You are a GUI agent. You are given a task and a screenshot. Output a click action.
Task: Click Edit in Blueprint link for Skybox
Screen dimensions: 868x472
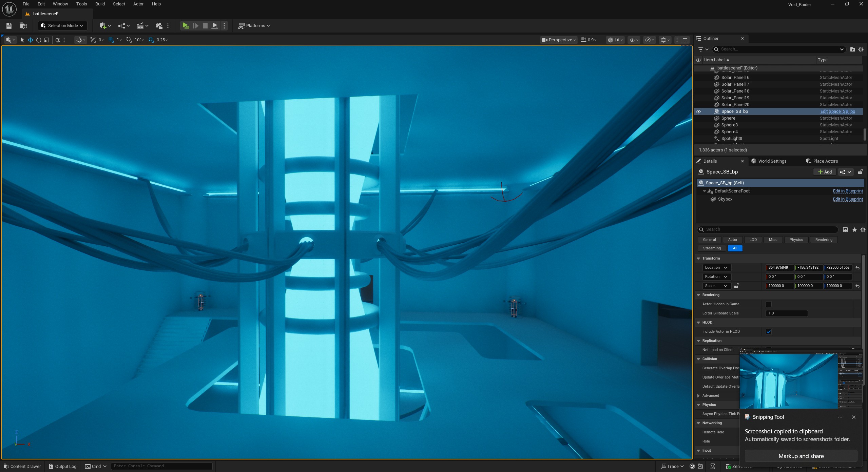tap(847, 199)
